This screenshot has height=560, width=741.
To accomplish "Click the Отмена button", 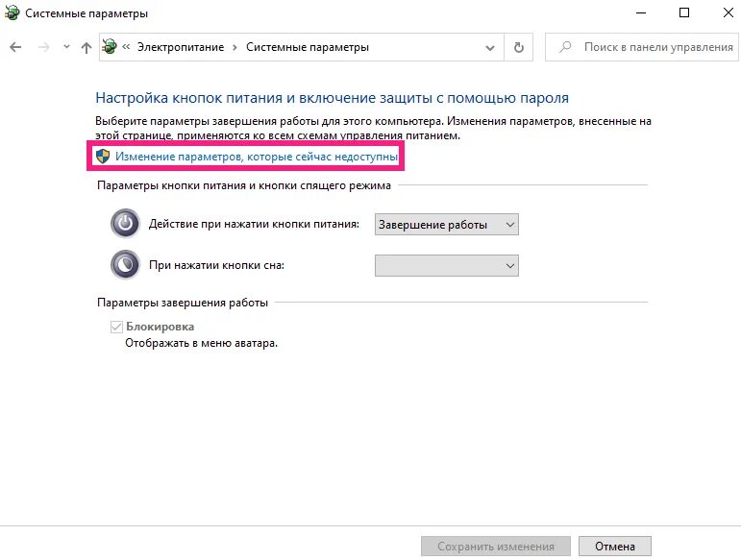I will tap(615, 547).
